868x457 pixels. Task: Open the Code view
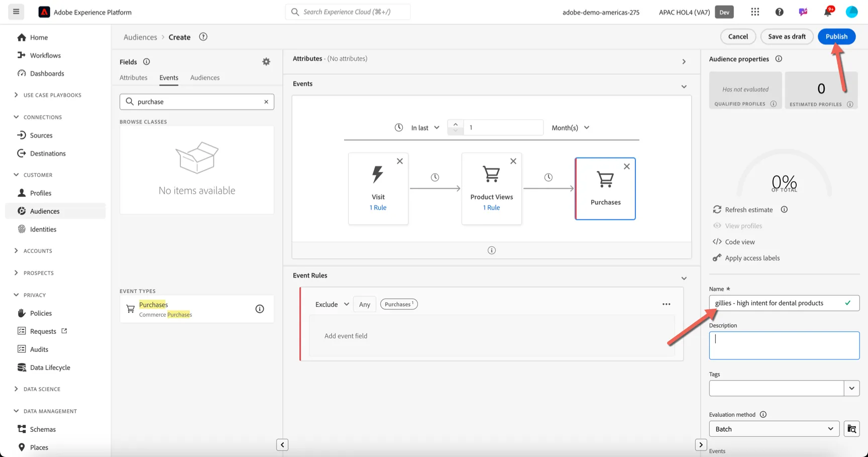coord(734,242)
